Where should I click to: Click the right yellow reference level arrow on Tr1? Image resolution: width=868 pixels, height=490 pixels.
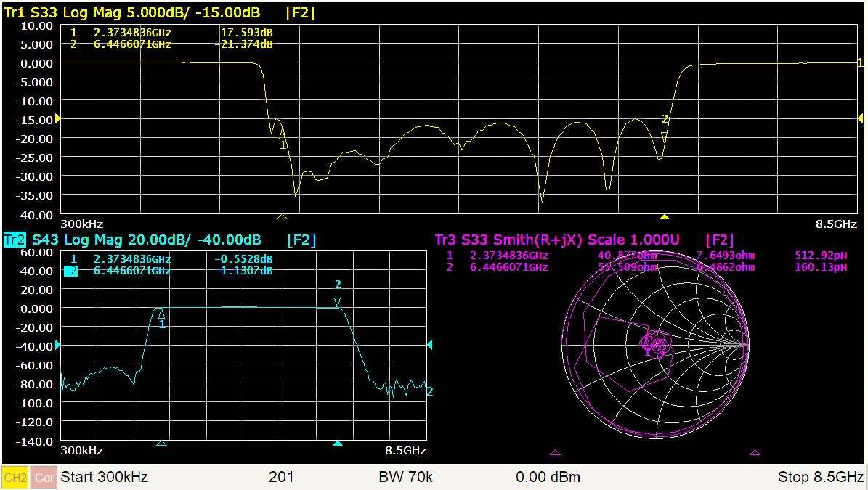pos(860,119)
